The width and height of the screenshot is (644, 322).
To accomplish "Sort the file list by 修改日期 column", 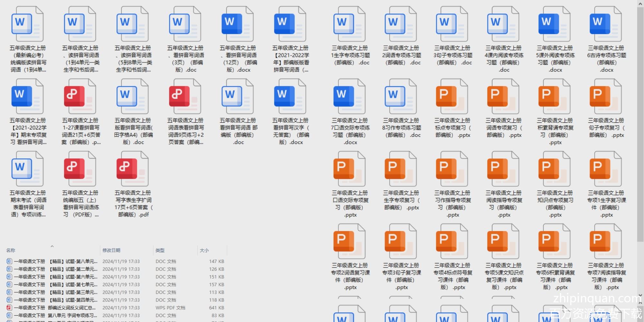I will pyautogui.click(x=111, y=250).
